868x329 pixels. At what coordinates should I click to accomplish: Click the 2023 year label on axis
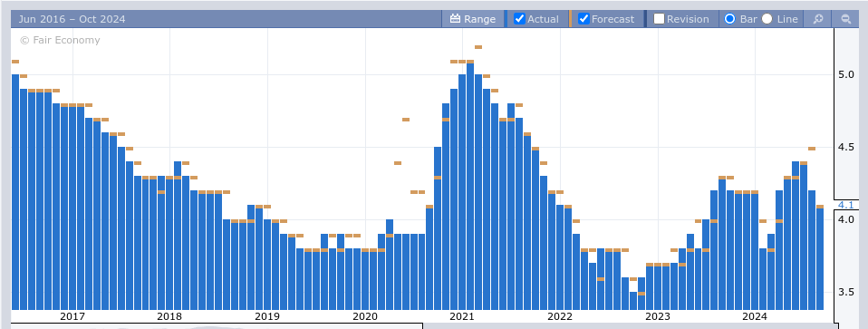tap(658, 316)
